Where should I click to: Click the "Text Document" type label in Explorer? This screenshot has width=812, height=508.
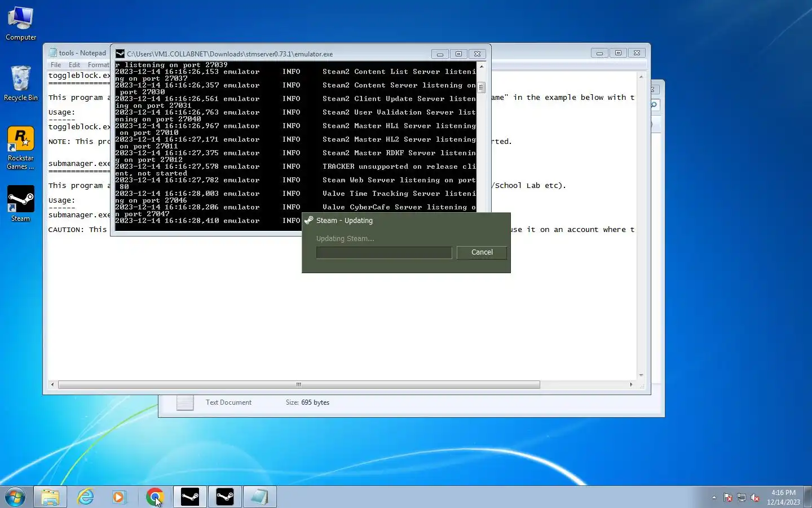(228, 402)
